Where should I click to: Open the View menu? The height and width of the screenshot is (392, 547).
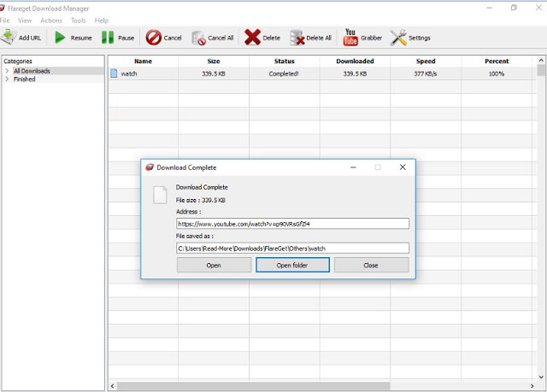point(25,20)
